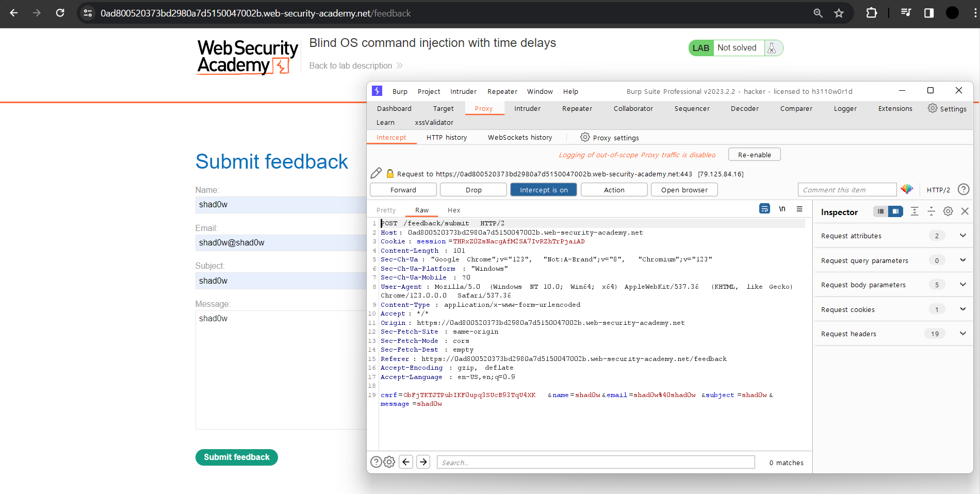
Task: Dock Inspector on right side
Action: (x=895, y=211)
